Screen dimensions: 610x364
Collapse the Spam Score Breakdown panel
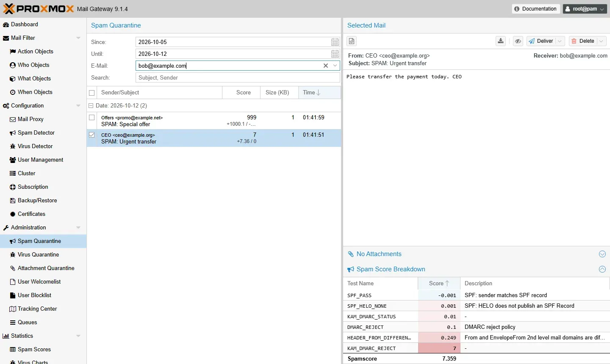[602, 269]
